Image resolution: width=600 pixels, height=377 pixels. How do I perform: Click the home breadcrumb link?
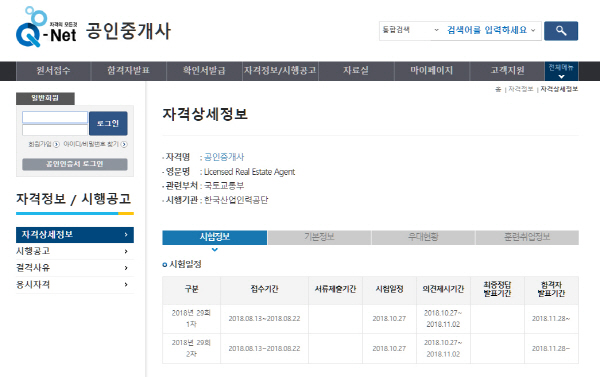click(498, 89)
